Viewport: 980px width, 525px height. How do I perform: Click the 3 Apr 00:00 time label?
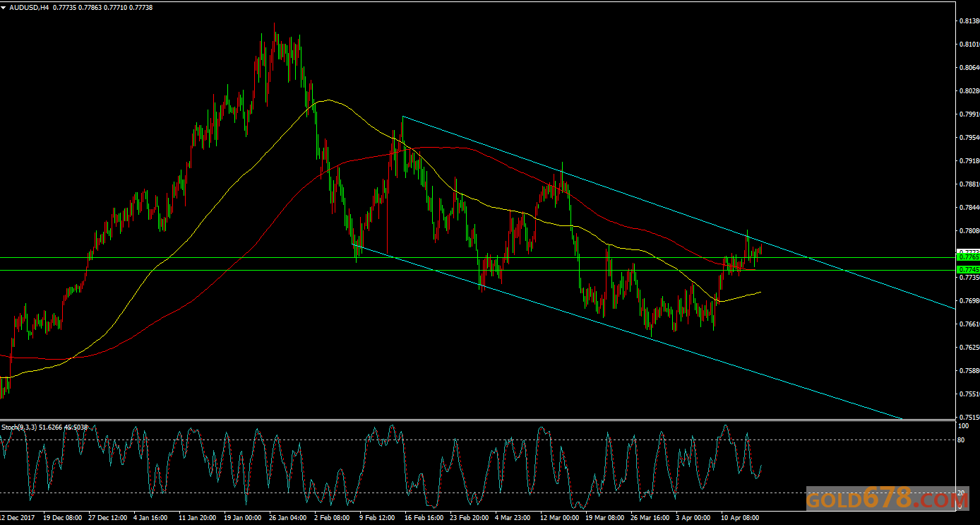(694, 518)
